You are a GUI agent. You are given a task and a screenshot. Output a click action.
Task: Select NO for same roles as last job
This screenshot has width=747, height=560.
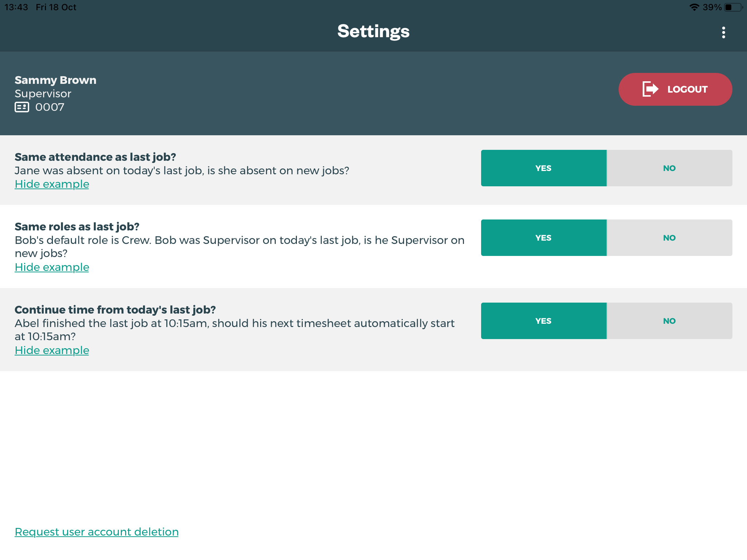tap(669, 238)
